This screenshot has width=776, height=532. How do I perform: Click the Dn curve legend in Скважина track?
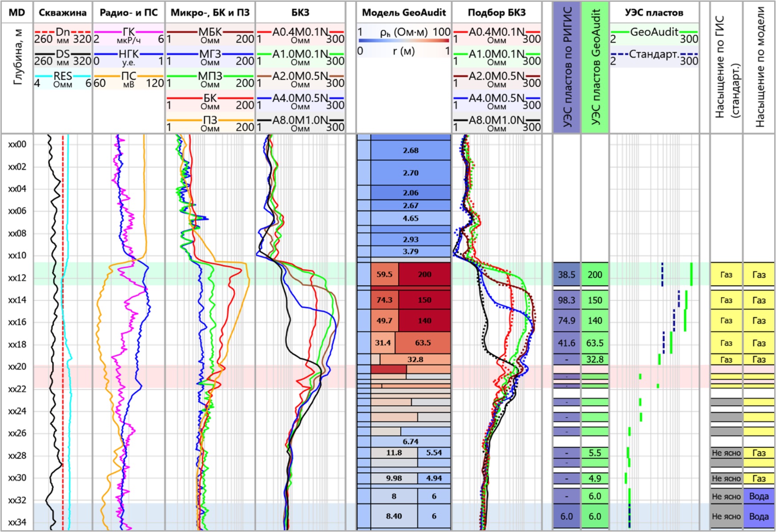63,32
